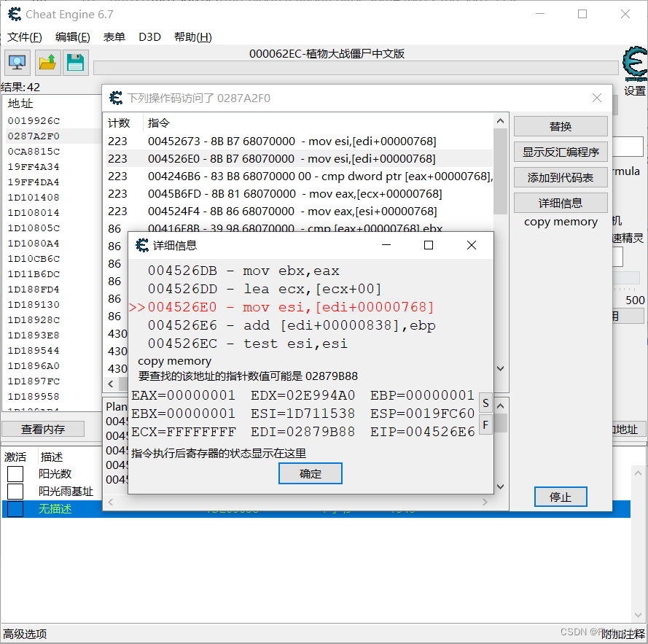Image resolution: width=648 pixels, height=644 pixels.
Task: Open the 编辑(E) menu
Action: [72, 37]
